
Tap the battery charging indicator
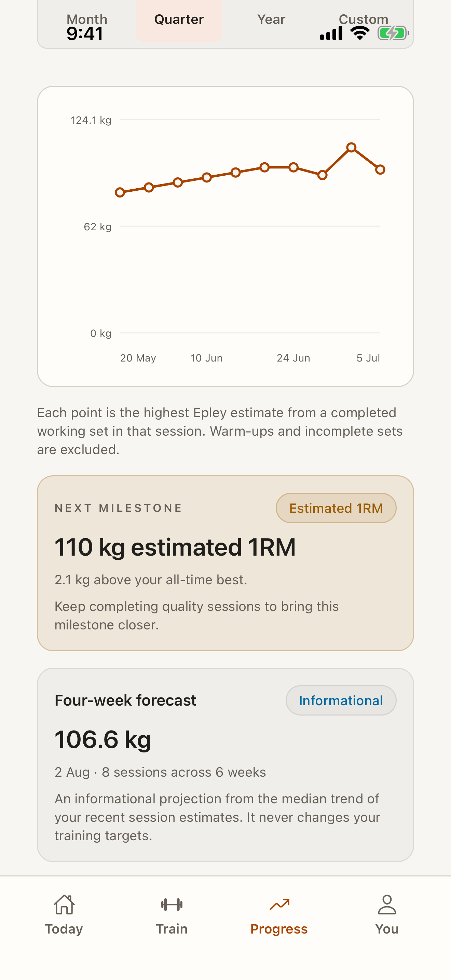[393, 33]
